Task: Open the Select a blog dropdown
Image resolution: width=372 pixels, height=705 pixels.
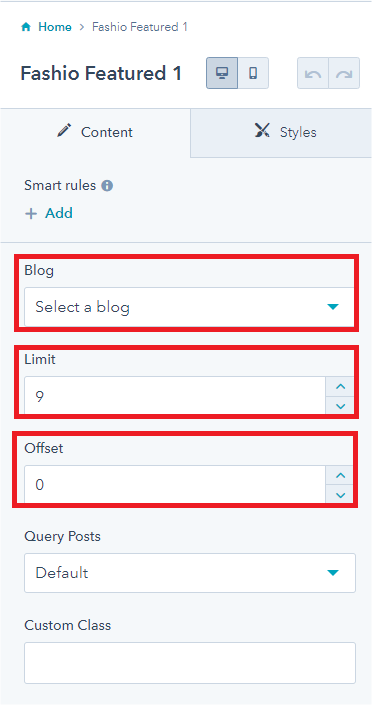Action: click(x=190, y=307)
